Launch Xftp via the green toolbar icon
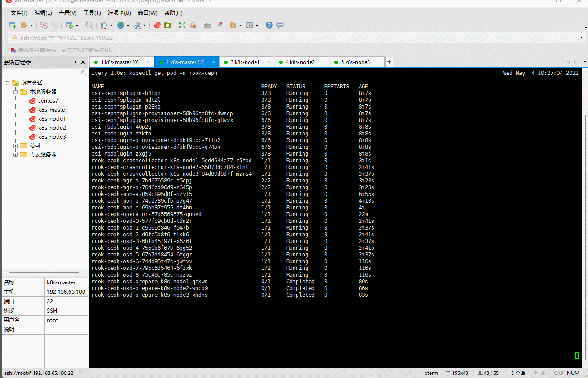The height and width of the screenshot is (378, 588). pyautogui.click(x=168, y=25)
